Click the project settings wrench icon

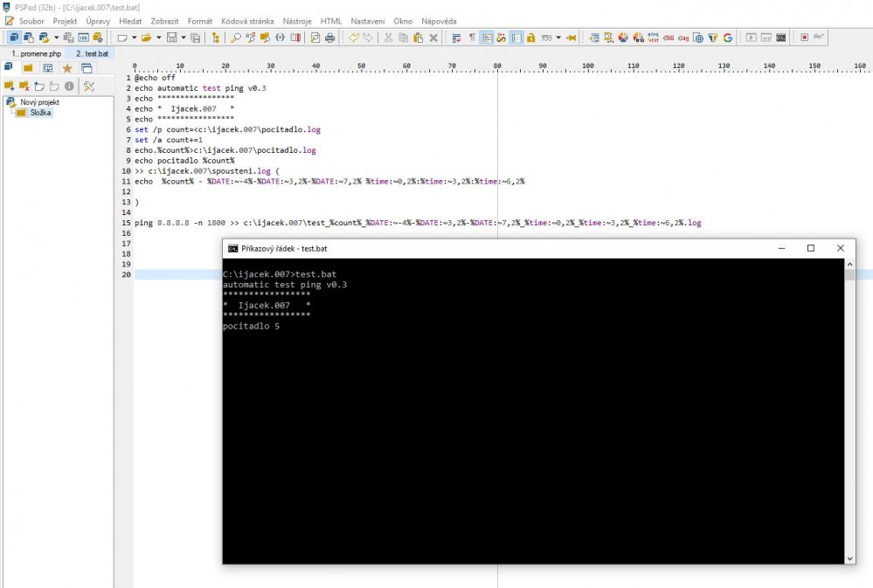coord(89,86)
